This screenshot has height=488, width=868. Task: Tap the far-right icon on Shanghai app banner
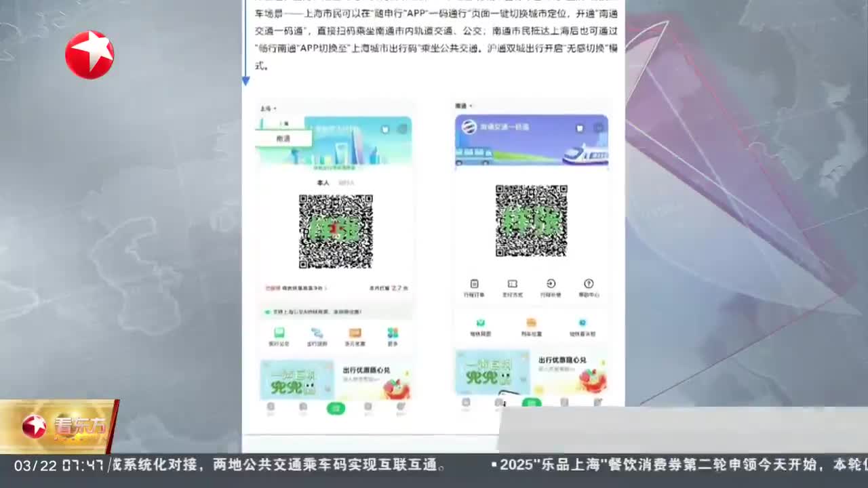pos(403,129)
